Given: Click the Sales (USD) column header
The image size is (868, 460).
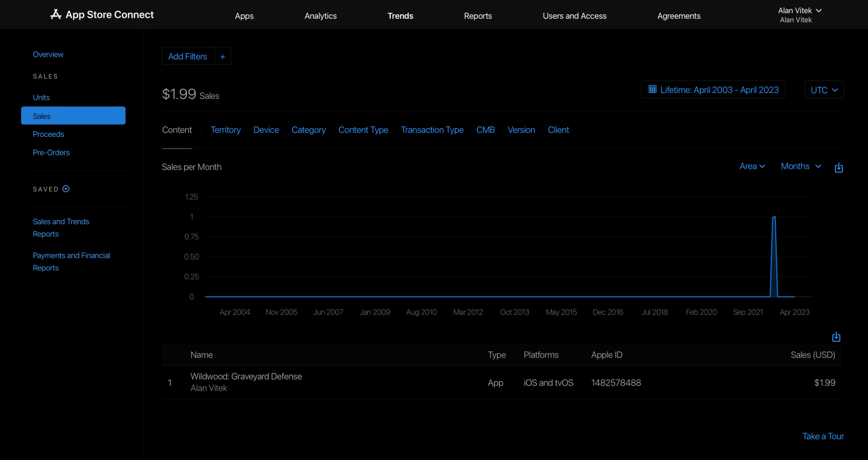Looking at the screenshot, I should [813, 355].
